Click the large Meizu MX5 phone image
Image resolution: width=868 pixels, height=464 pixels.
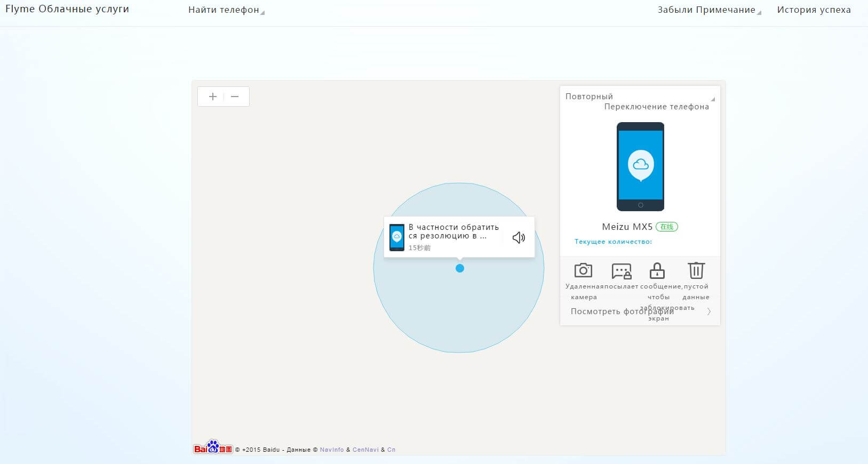(x=640, y=166)
